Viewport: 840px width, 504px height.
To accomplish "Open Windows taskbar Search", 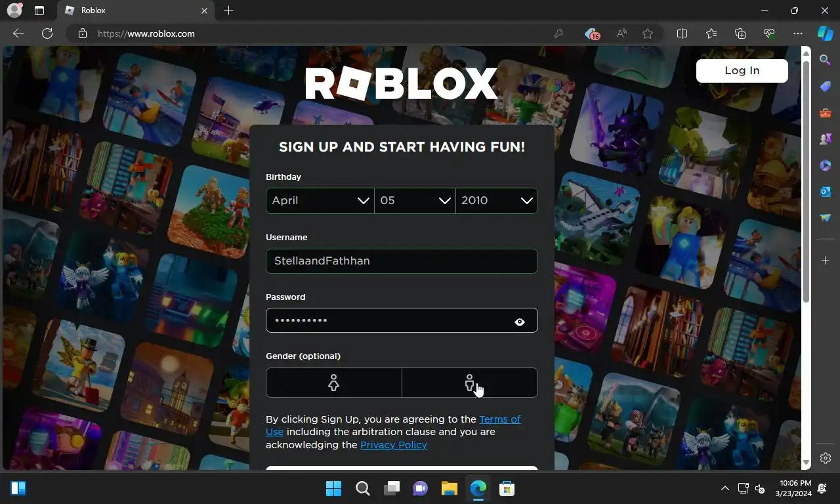I will [362, 488].
